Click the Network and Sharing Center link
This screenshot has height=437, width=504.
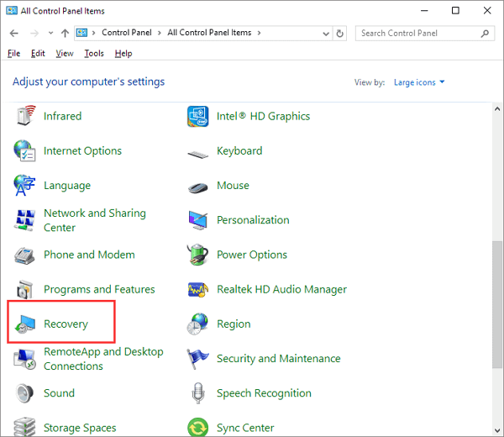(94, 220)
